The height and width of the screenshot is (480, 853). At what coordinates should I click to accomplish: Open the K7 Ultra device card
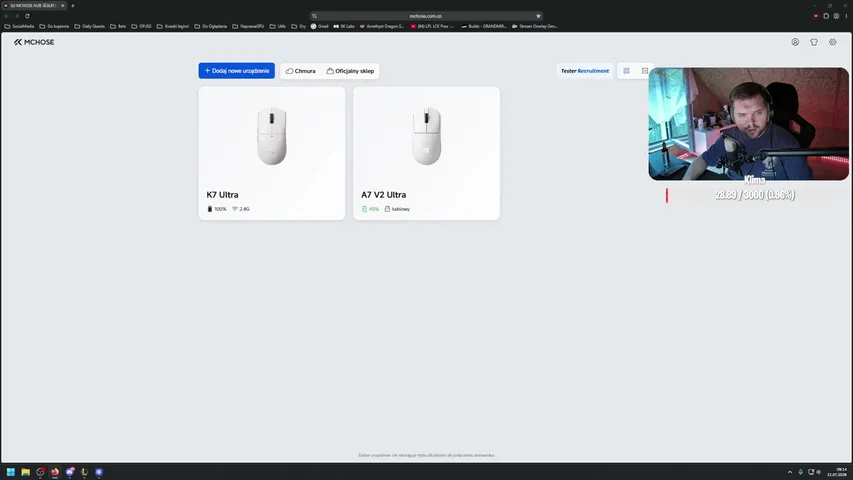271,153
